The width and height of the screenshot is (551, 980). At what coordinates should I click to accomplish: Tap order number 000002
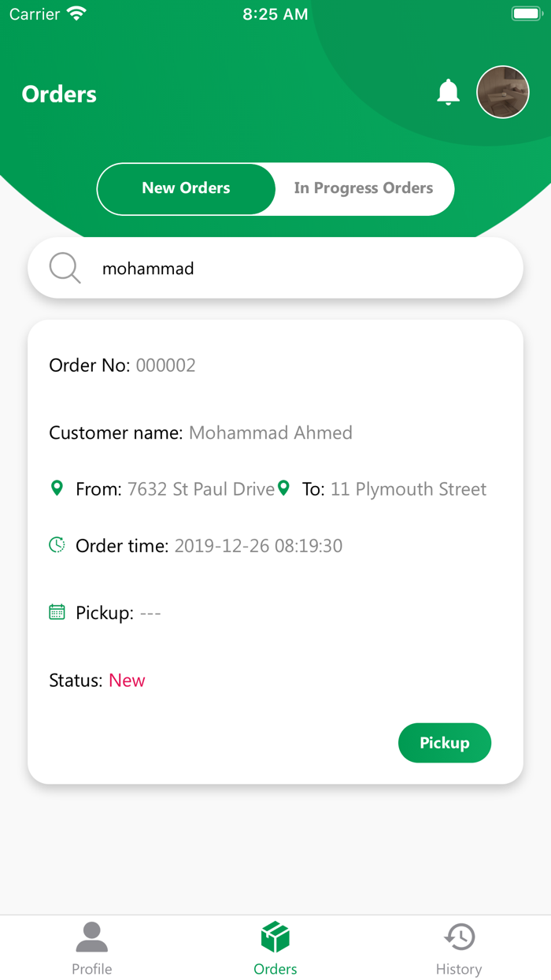point(165,366)
